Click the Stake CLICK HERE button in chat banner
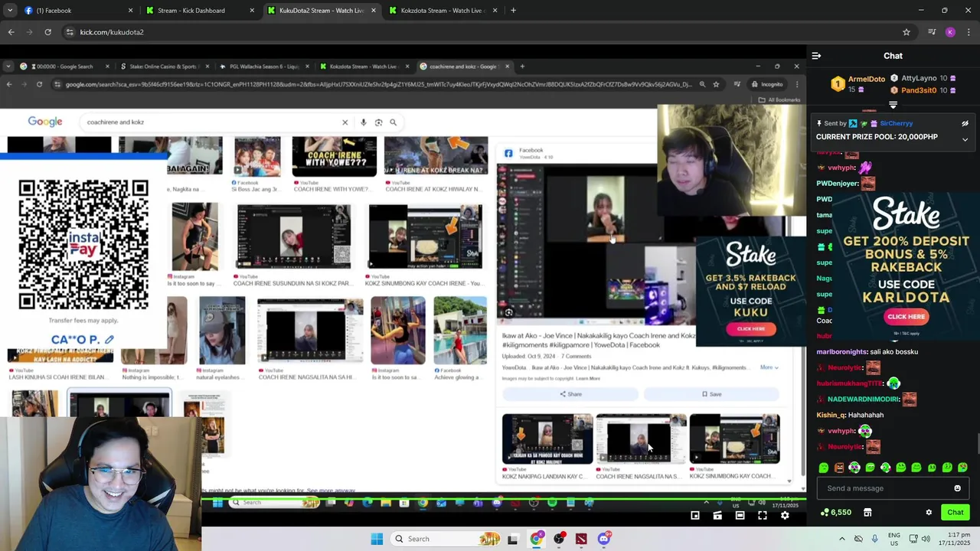The image size is (980, 551). pos(906,317)
